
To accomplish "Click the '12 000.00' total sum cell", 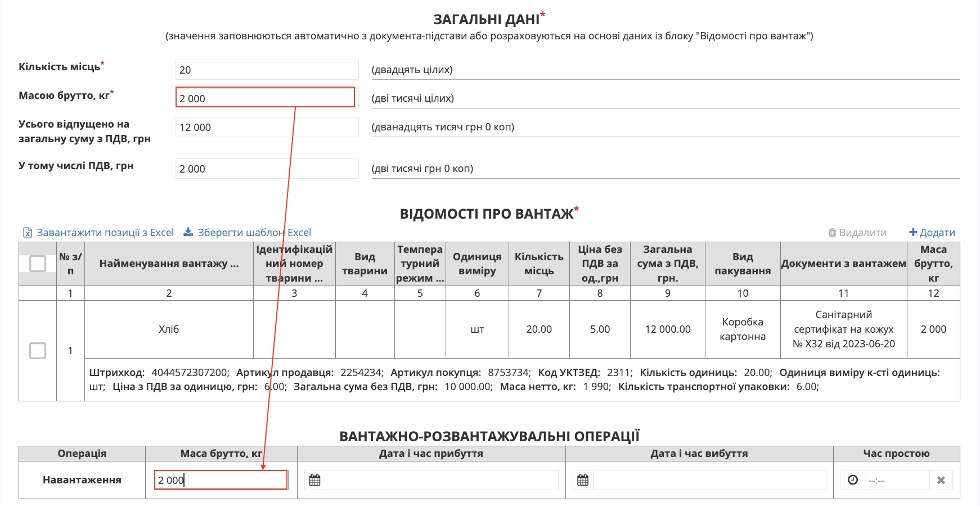I will [x=668, y=329].
